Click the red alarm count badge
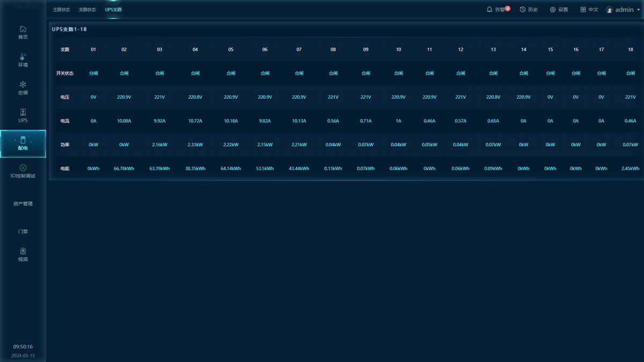 [508, 8]
